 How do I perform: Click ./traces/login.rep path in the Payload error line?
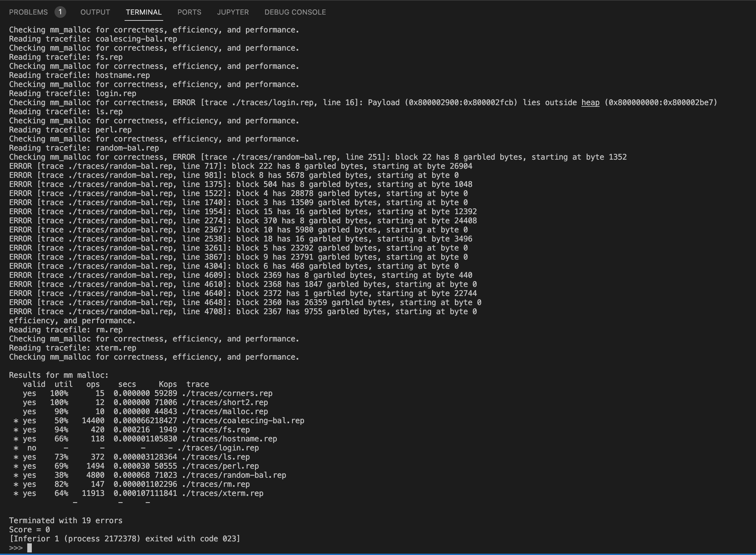point(272,103)
